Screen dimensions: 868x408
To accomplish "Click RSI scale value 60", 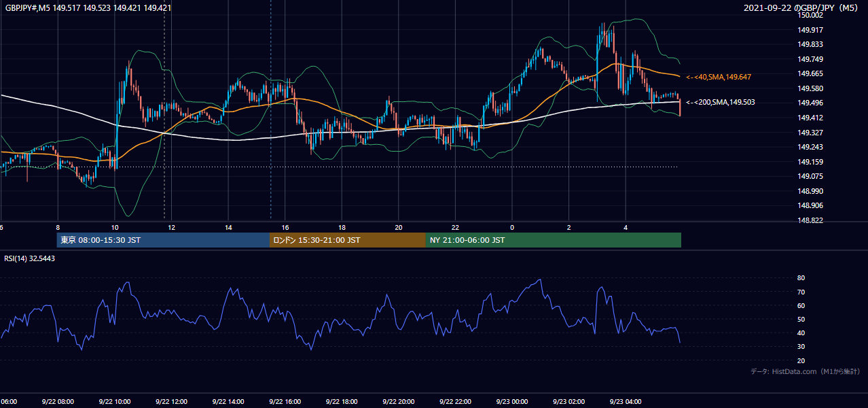I will click(801, 305).
